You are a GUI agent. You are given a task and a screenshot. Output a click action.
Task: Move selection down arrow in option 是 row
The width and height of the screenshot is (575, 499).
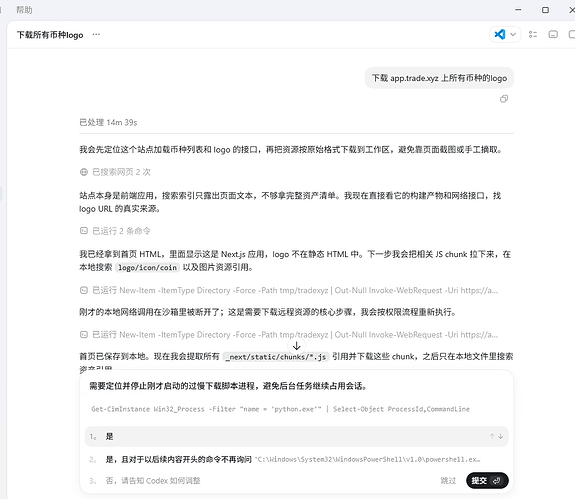pyautogui.click(x=501, y=436)
